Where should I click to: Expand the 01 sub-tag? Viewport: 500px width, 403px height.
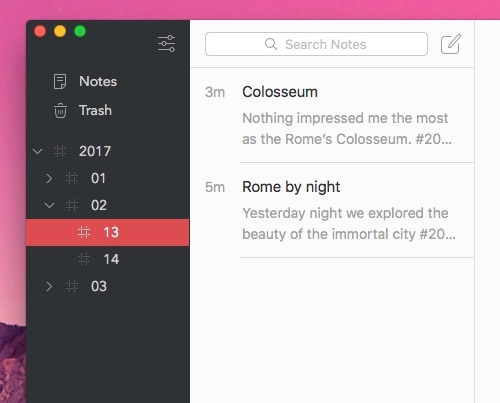49,178
